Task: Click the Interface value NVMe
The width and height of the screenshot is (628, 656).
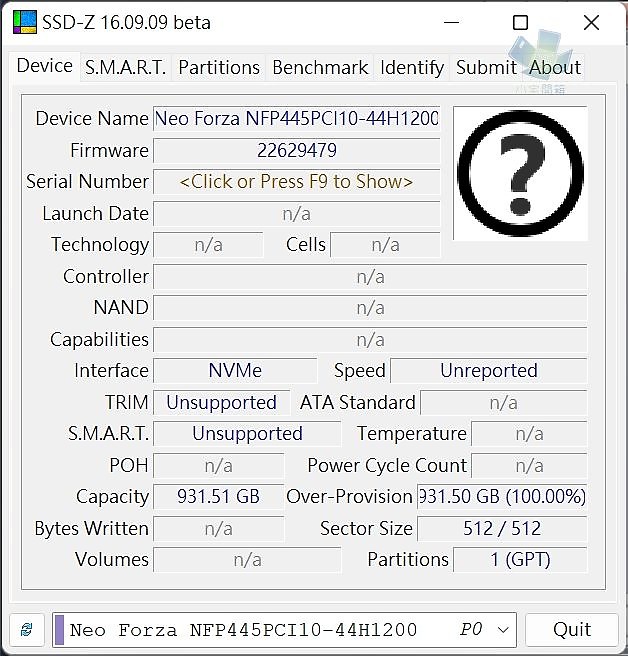Action: coord(235,370)
